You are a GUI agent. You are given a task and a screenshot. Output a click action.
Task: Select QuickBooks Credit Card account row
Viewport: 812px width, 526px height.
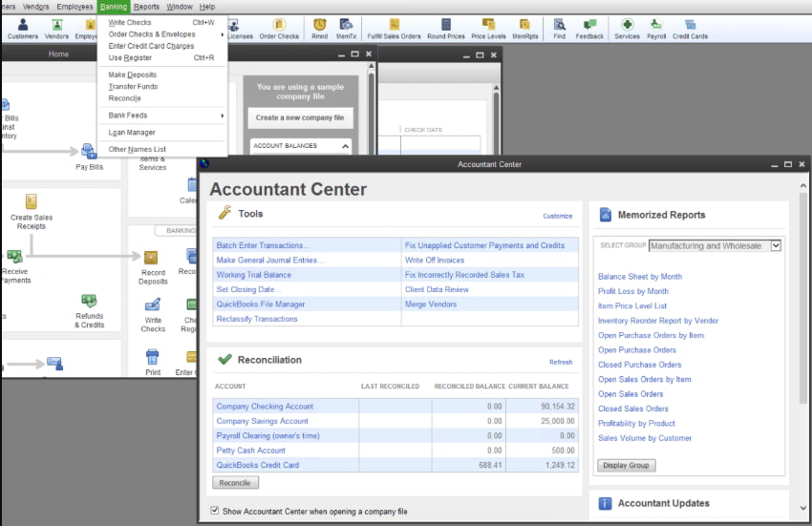tap(395, 465)
